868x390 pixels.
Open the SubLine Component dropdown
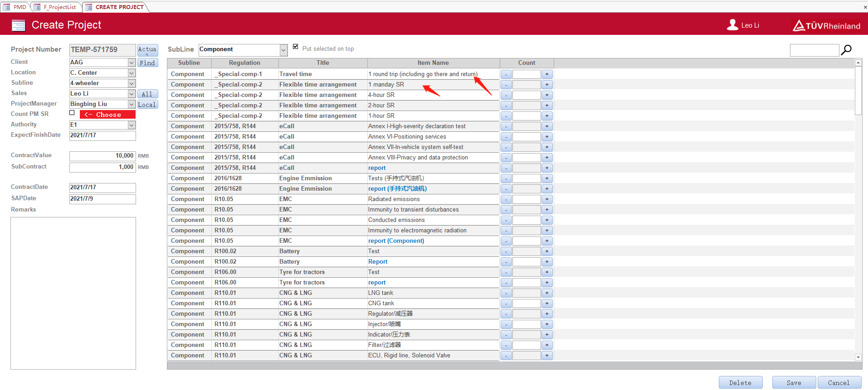[x=283, y=50]
